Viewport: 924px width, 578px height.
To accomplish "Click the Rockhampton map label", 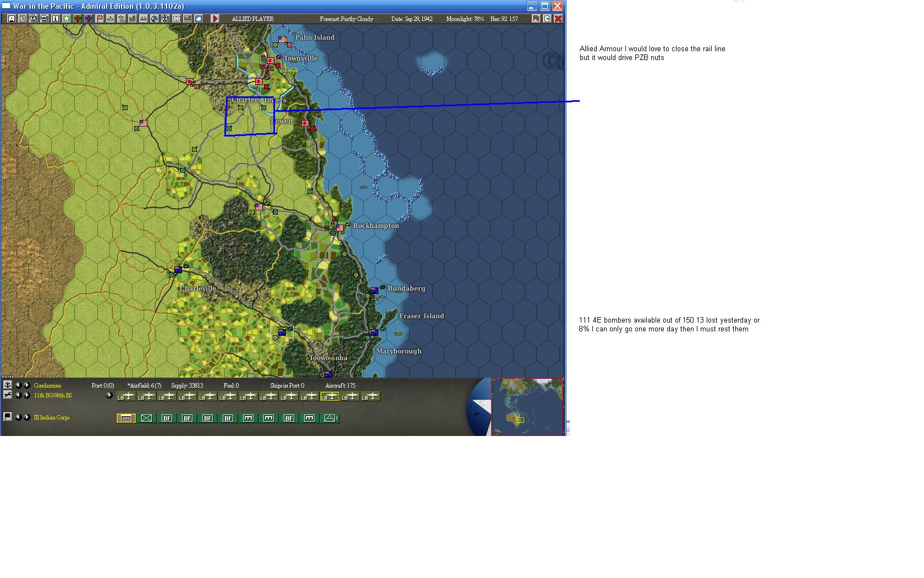I will coord(376,226).
